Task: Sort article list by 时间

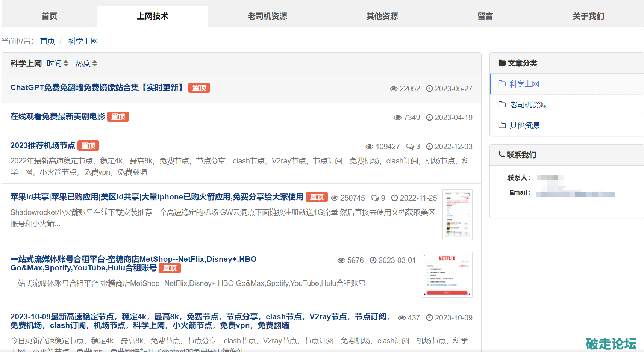Action: [x=57, y=63]
